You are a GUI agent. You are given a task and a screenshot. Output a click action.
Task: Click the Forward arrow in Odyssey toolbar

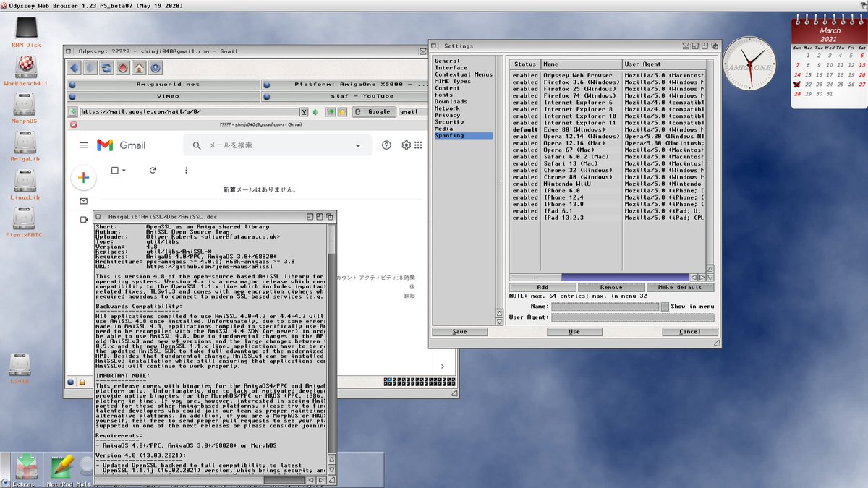point(90,68)
